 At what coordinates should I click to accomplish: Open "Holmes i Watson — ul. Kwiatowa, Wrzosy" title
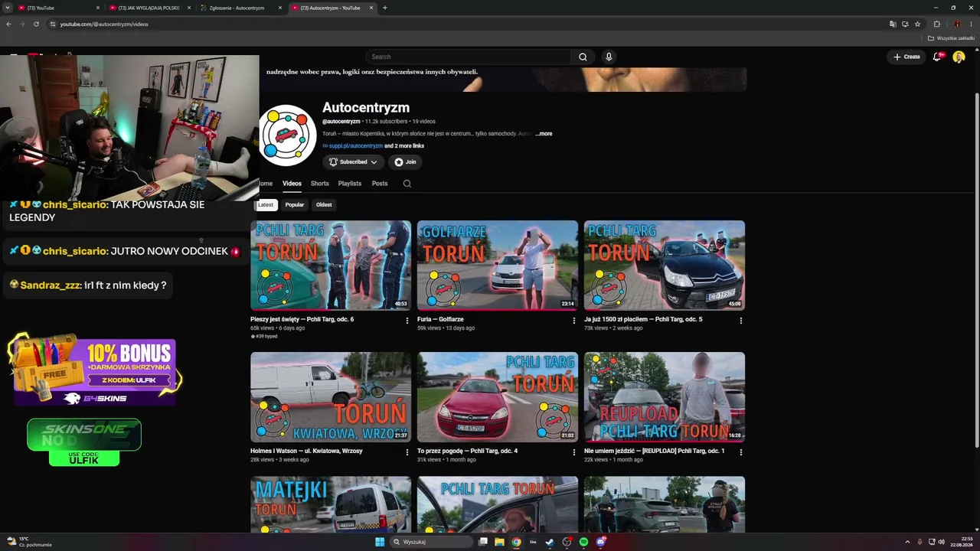click(306, 451)
